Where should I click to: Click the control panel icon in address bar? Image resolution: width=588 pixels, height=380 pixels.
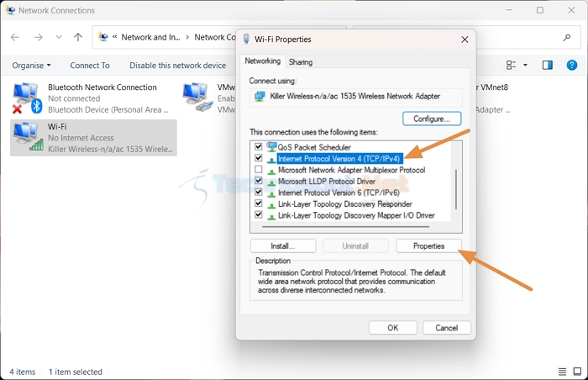pyautogui.click(x=103, y=37)
